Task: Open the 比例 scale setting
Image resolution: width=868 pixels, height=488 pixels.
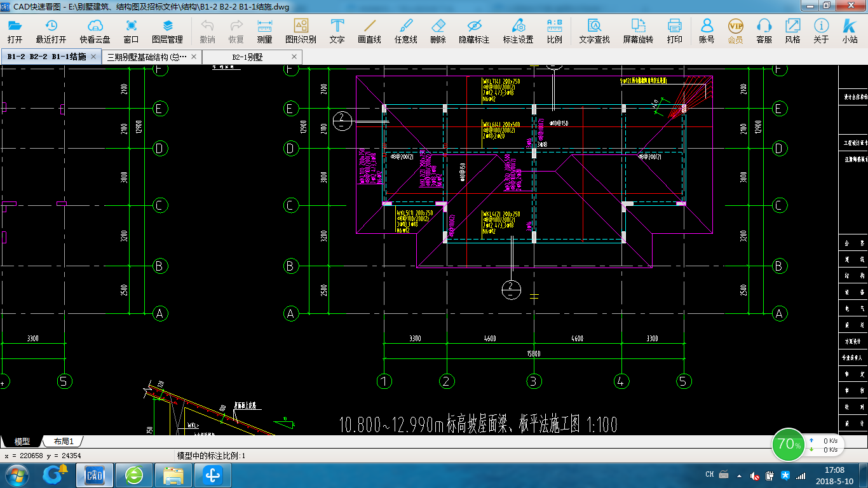Action: [x=554, y=31]
